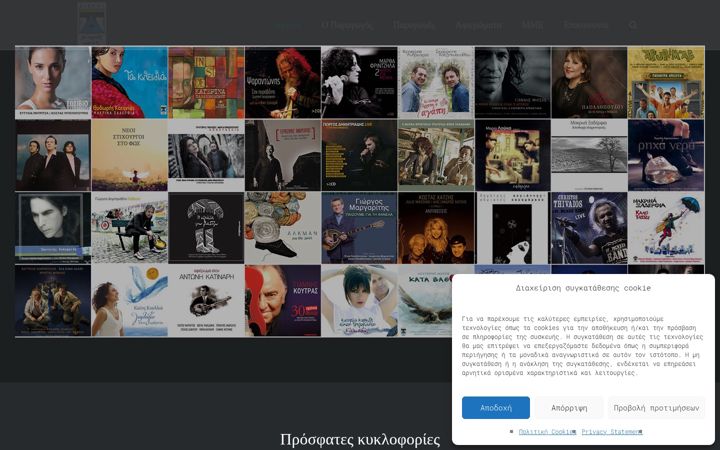Open the Πολιτική Cookie link

click(x=547, y=432)
